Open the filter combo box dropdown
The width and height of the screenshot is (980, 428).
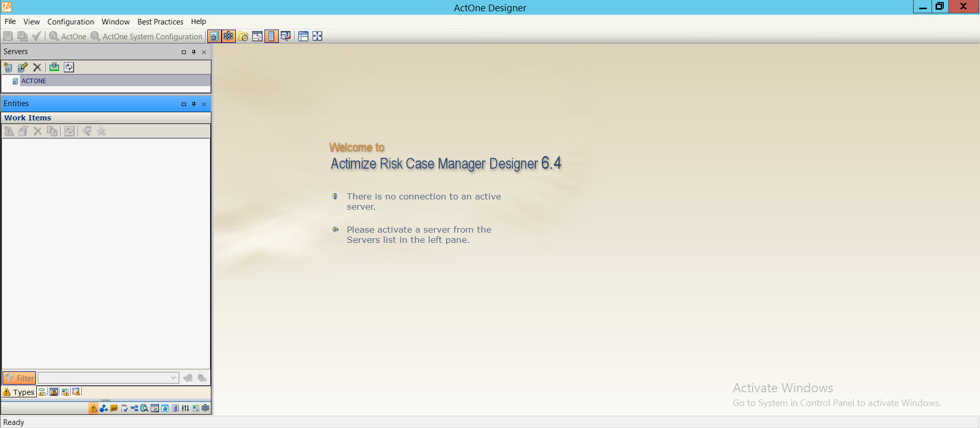point(173,378)
